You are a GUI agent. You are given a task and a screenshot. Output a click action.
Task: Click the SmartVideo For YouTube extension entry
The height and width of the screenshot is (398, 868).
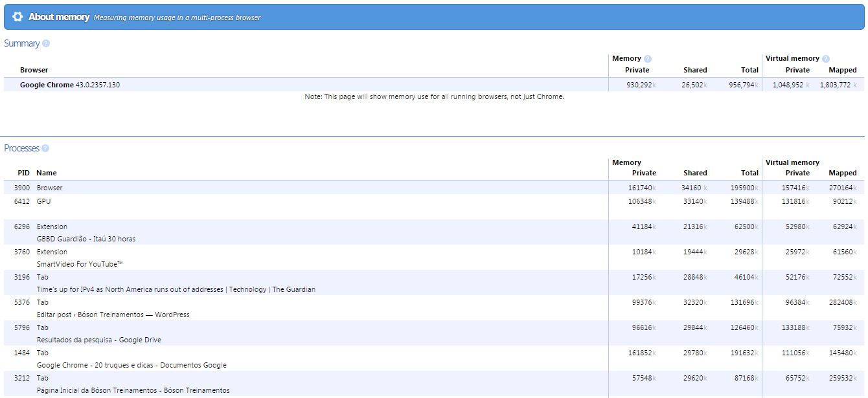[79, 264]
